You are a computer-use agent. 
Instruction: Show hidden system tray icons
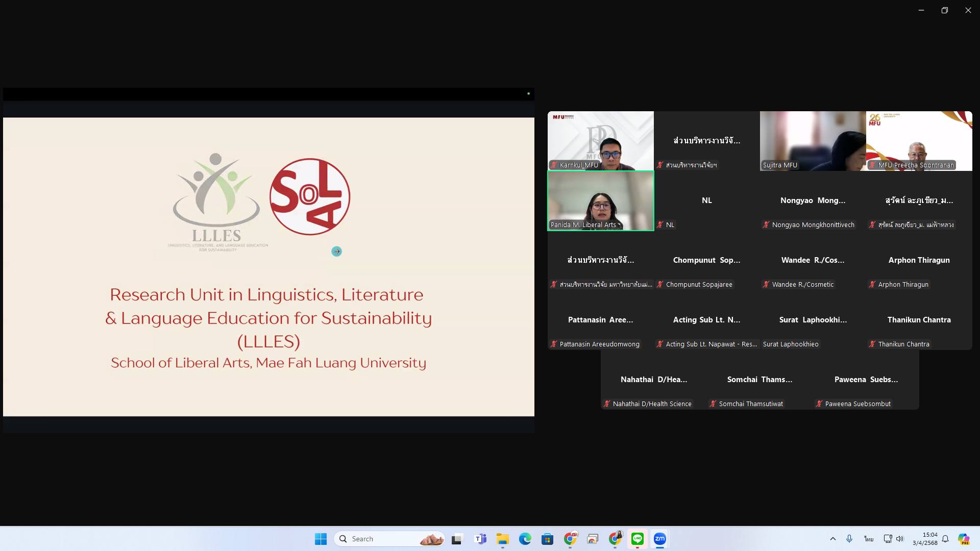pyautogui.click(x=833, y=539)
